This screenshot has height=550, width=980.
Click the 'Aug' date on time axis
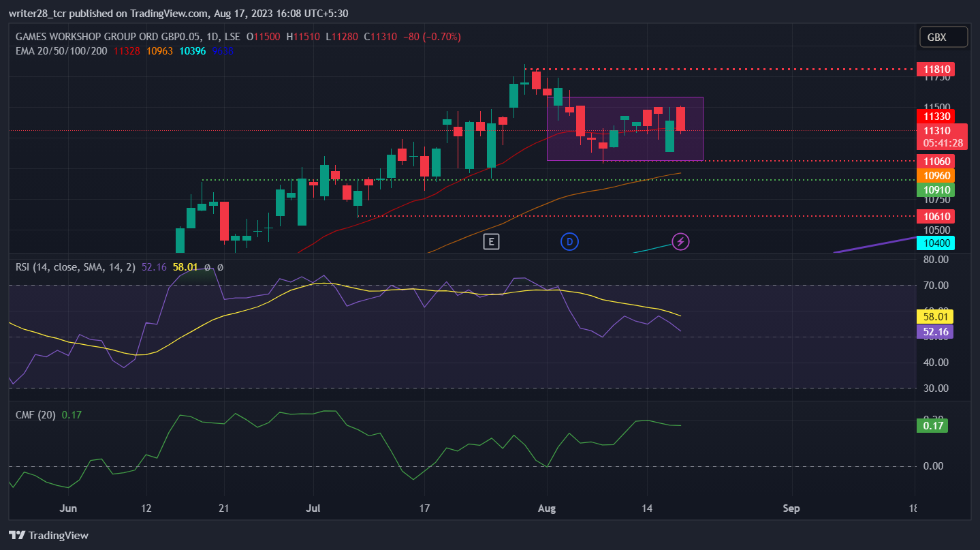click(547, 508)
